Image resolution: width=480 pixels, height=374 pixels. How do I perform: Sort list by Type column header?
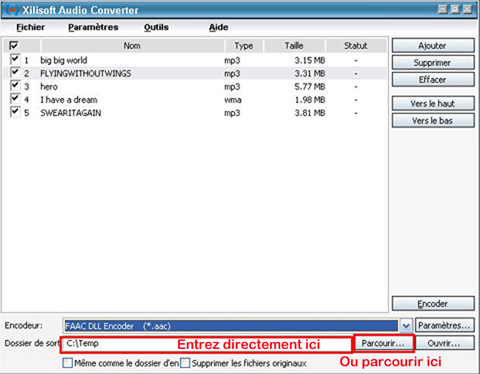[244, 46]
